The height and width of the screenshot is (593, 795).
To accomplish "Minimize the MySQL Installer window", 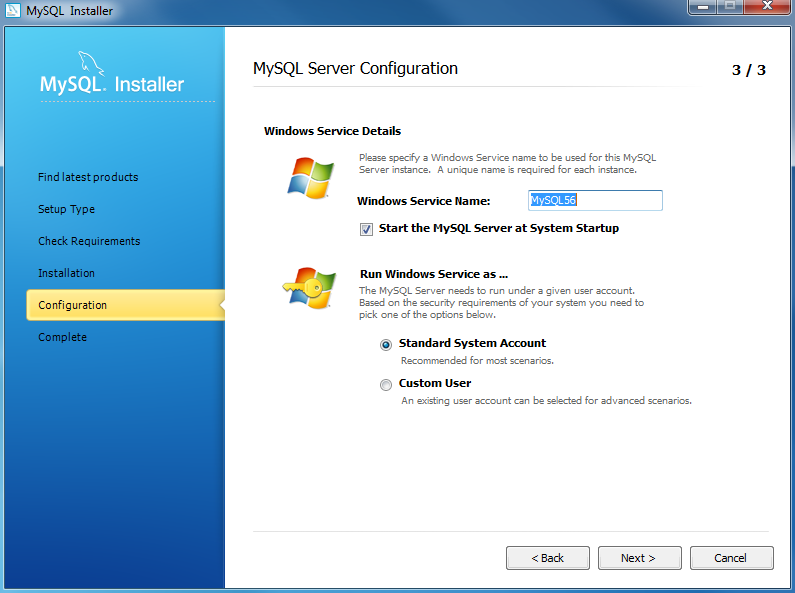I will click(x=703, y=7).
